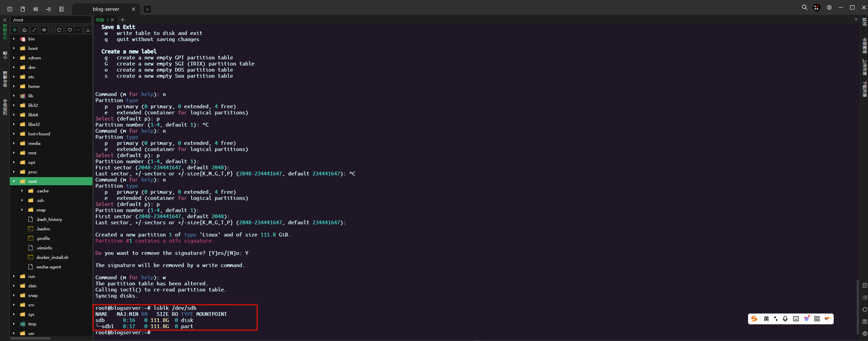Toggle Sogou input language 英 indicator
The image size is (868, 341).
click(766, 319)
